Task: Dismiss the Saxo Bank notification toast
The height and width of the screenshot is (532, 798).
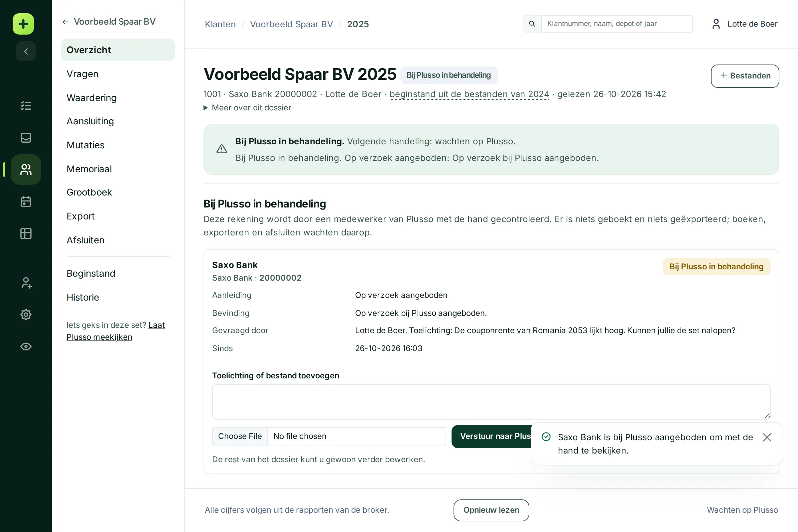Action: pos(767,437)
